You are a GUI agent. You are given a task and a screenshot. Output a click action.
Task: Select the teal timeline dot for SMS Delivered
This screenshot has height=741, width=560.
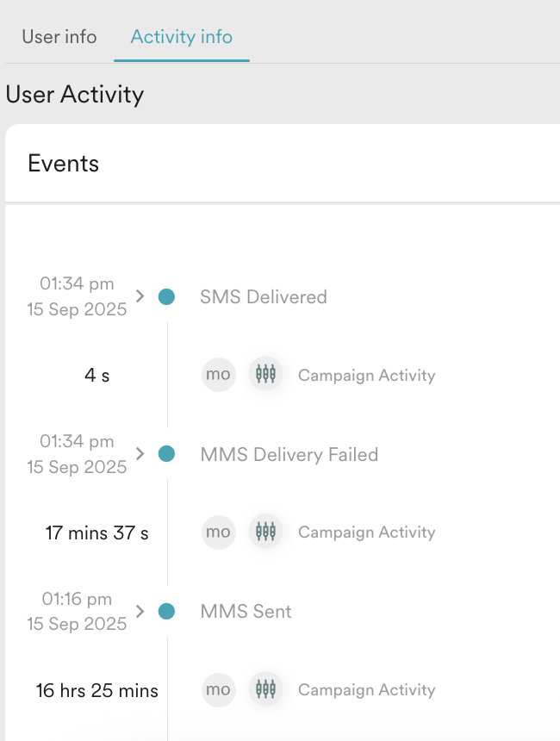165,296
